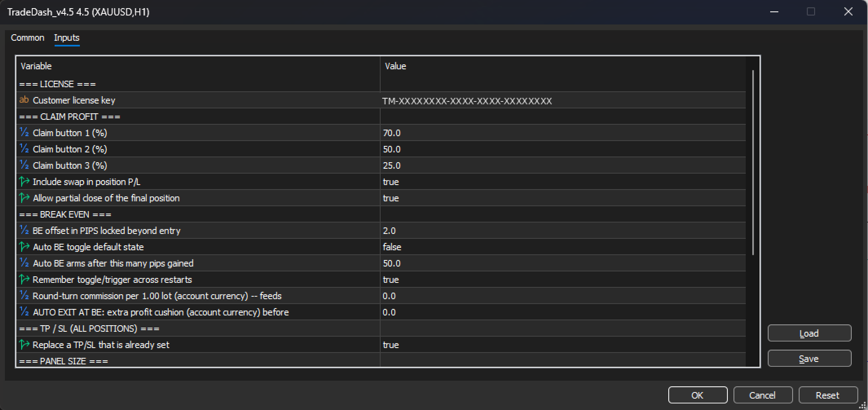Click the Variable column header
Image resolution: width=868 pixels, height=410 pixels.
(x=198, y=66)
